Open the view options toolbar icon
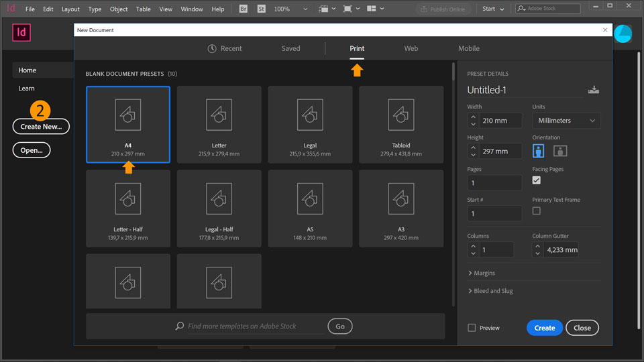This screenshot has width=644, height=362. tap(327, 9)
